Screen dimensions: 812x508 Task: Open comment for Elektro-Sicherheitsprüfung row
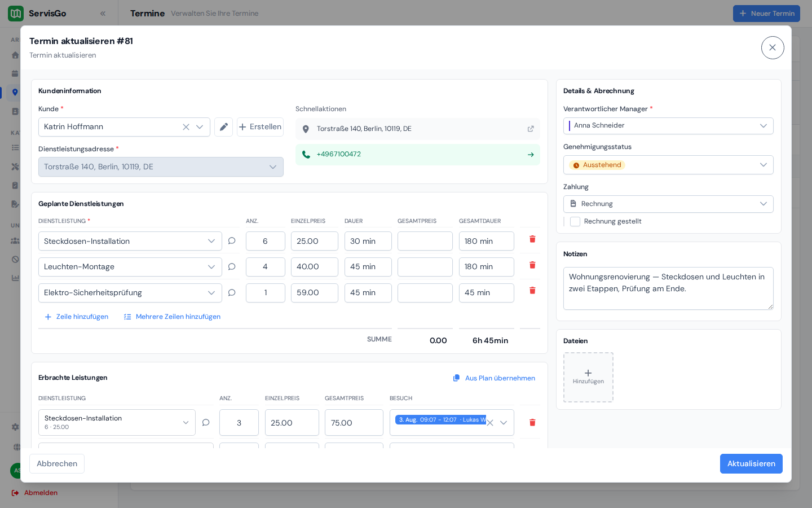(x=232, y=292)
